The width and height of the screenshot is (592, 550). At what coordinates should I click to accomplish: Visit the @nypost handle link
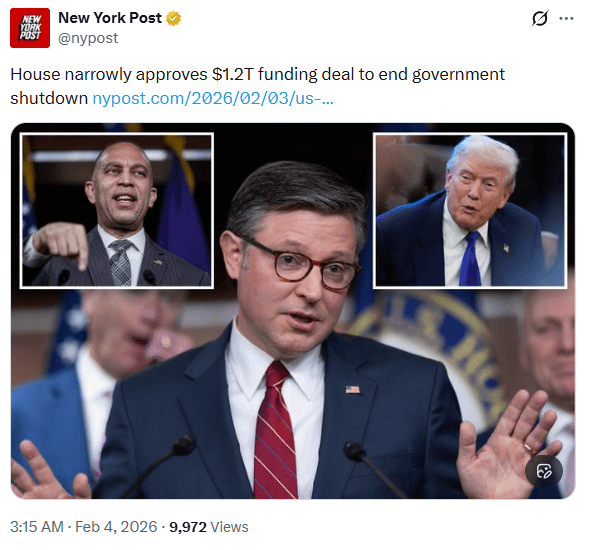pyautogui.click(x=88, y=38)
